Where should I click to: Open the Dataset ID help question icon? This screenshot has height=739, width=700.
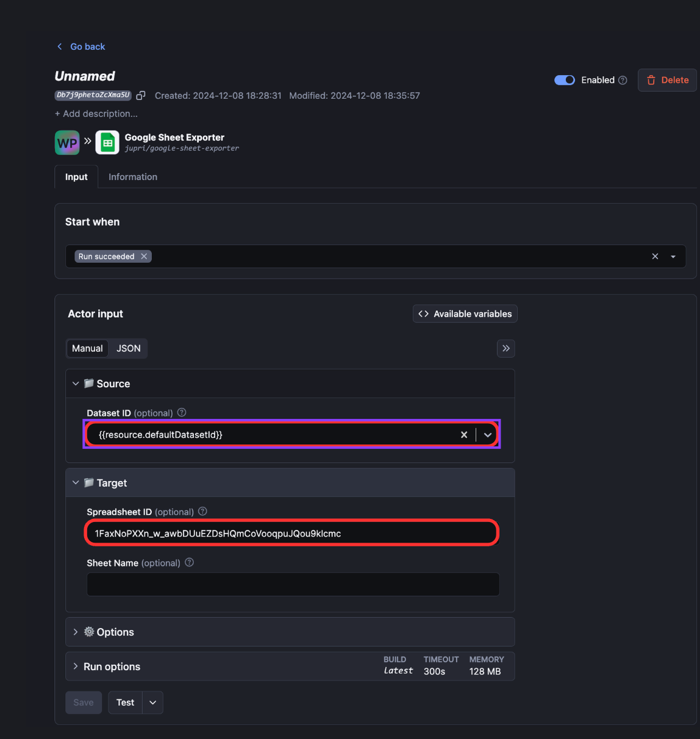181,412
